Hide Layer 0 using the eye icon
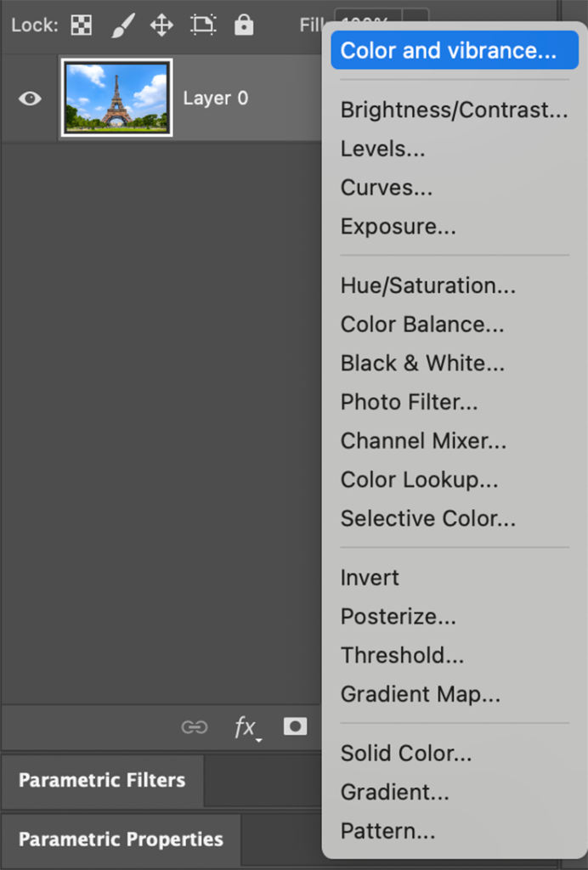Screen dimensions: 588x870 tap(30, 99)
